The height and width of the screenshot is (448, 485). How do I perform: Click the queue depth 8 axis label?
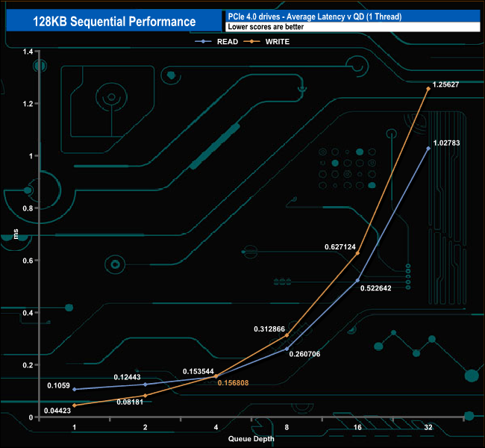coord(287,427)
